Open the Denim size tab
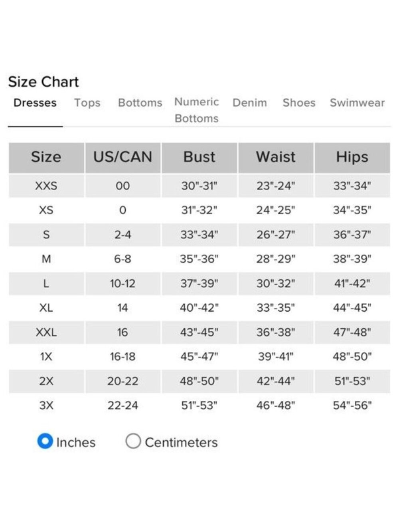399x532 pixels. point(250,103)
